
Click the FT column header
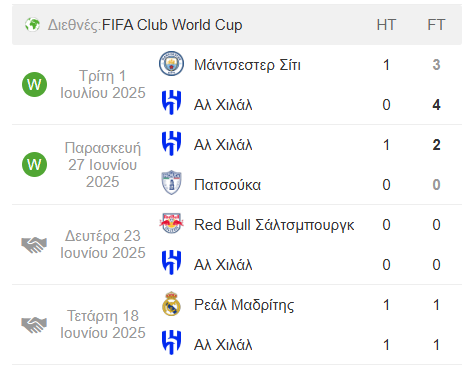coord(436,25)
